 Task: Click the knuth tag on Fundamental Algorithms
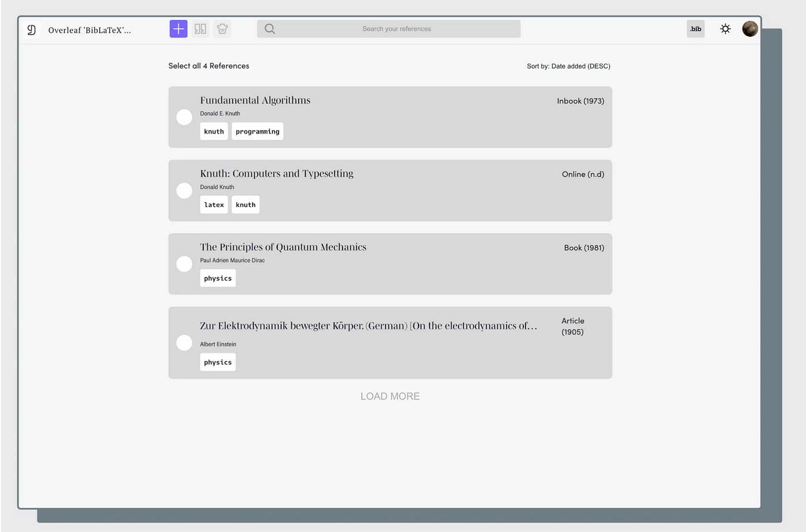[x=214, y=131]
